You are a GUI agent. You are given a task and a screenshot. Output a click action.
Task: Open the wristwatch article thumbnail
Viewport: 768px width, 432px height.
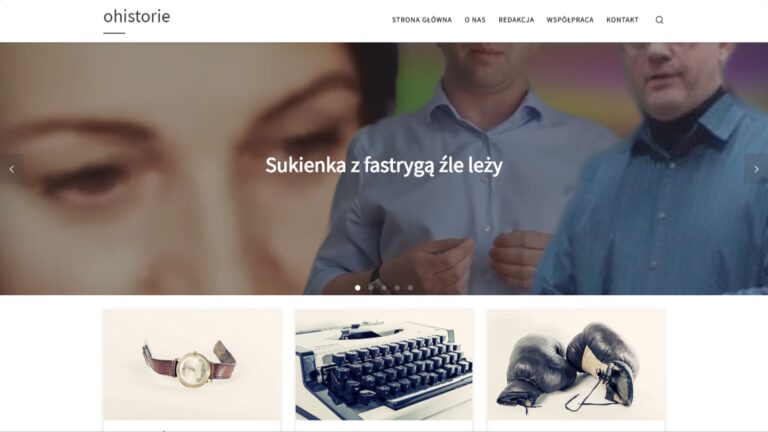(192, 364)
